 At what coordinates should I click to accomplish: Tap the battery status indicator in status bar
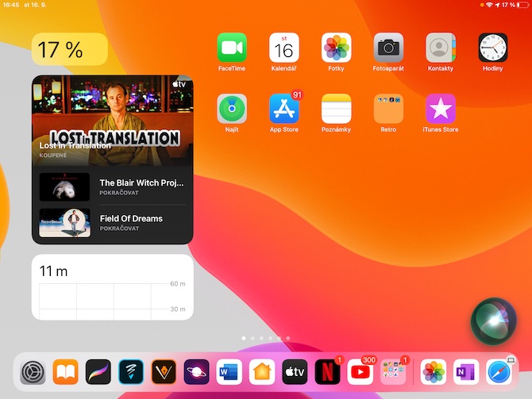click(523, 5)
